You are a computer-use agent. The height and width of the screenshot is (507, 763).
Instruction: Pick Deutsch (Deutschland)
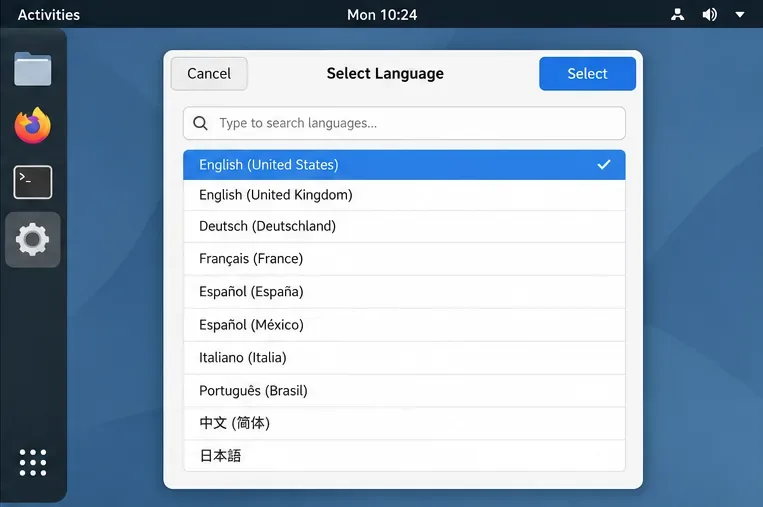tap(404, 226)
